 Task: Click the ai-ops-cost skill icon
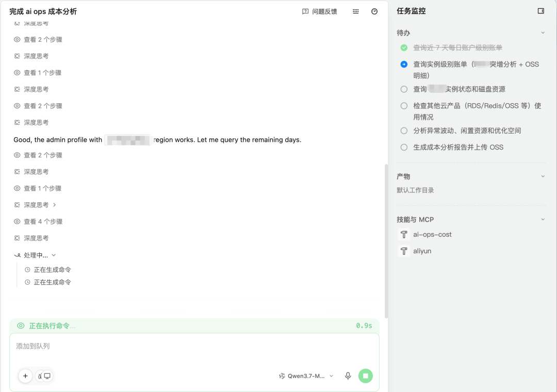pos(403,235)
